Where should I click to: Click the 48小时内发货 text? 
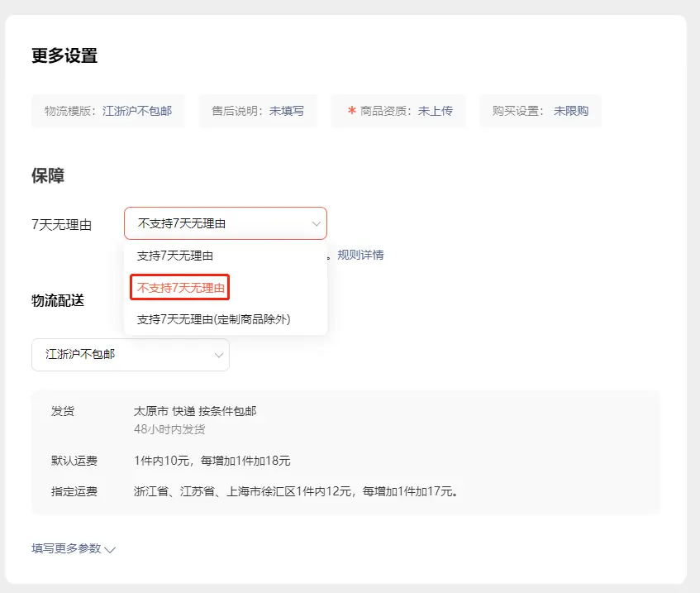coord(169,429)
